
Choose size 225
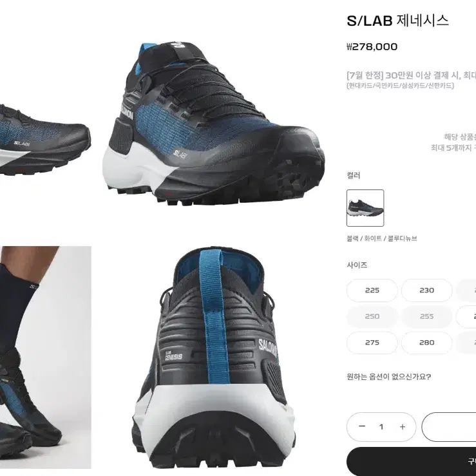(372, 290)
